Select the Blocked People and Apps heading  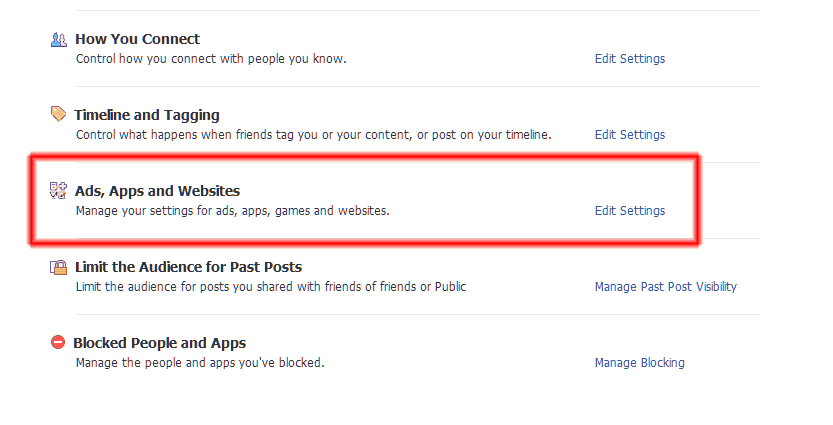pyautogui.click(x=159, y=343)
